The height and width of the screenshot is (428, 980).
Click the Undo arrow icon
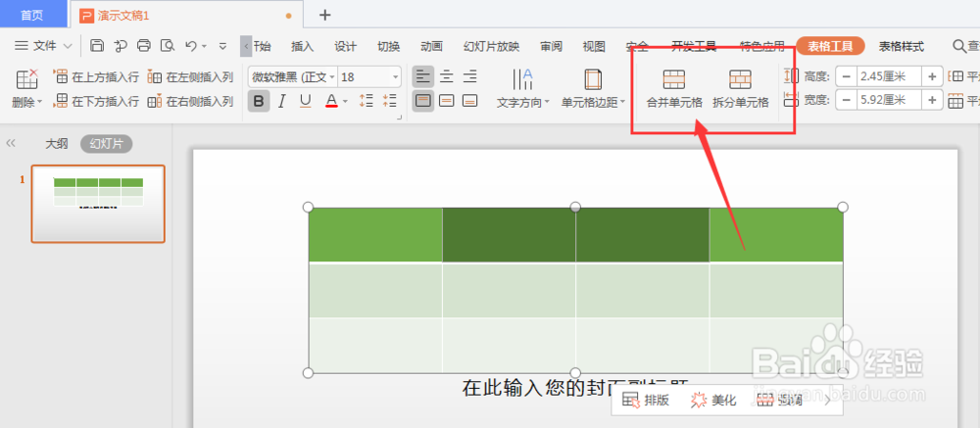pos(191,46)
